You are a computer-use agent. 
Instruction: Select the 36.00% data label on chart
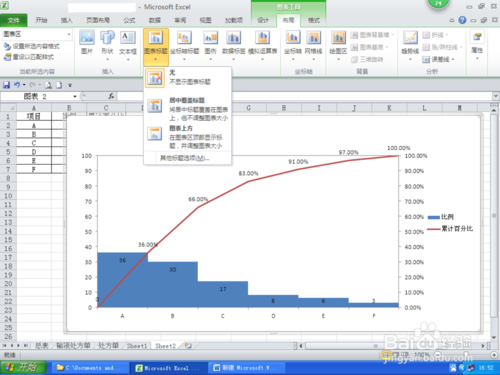coord(148,245)
